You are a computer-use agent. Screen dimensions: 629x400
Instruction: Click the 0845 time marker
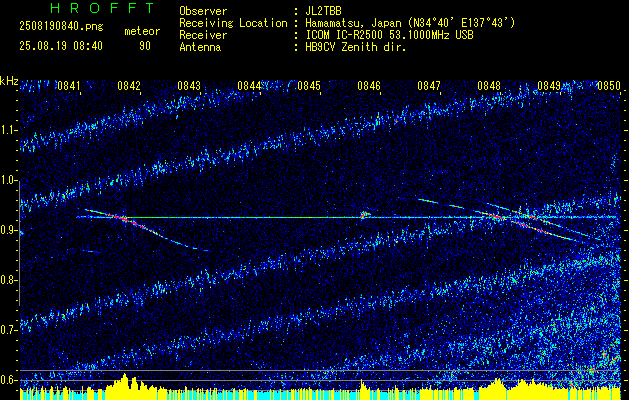309,85
